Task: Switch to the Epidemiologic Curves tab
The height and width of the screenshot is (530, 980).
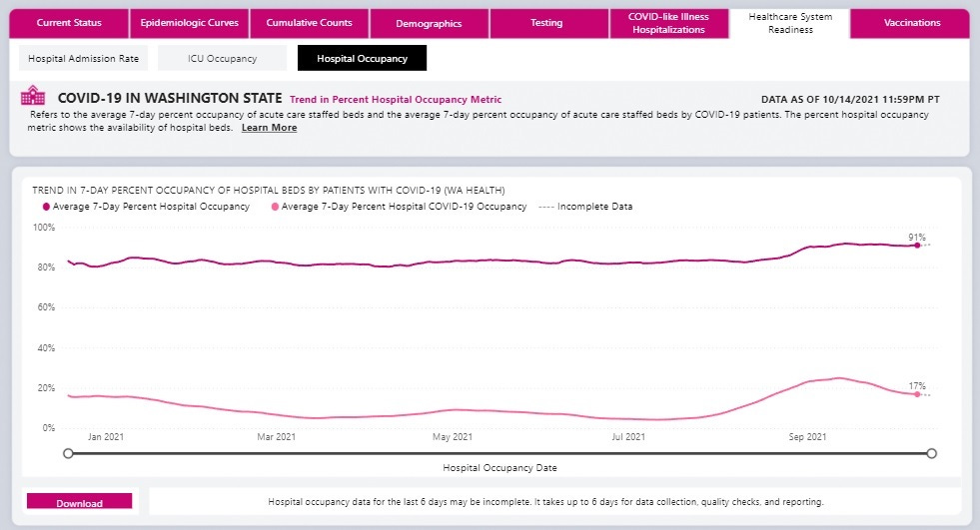Action: (189, 23)
